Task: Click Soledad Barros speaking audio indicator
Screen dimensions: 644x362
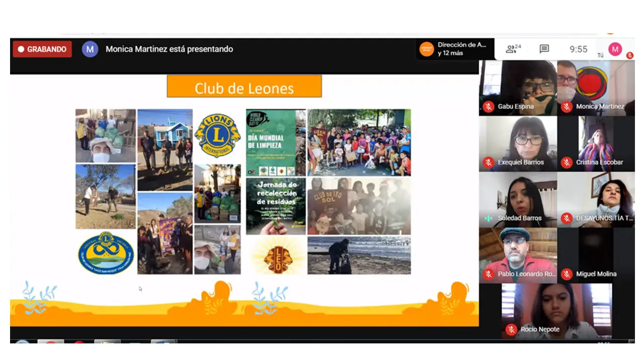Action: coord(488,218)
